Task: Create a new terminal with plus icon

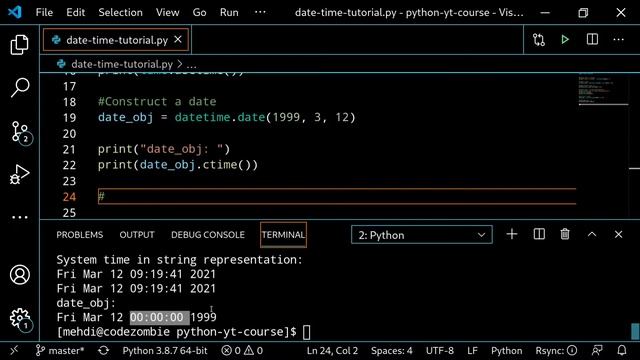Action: tap(511, 234)
